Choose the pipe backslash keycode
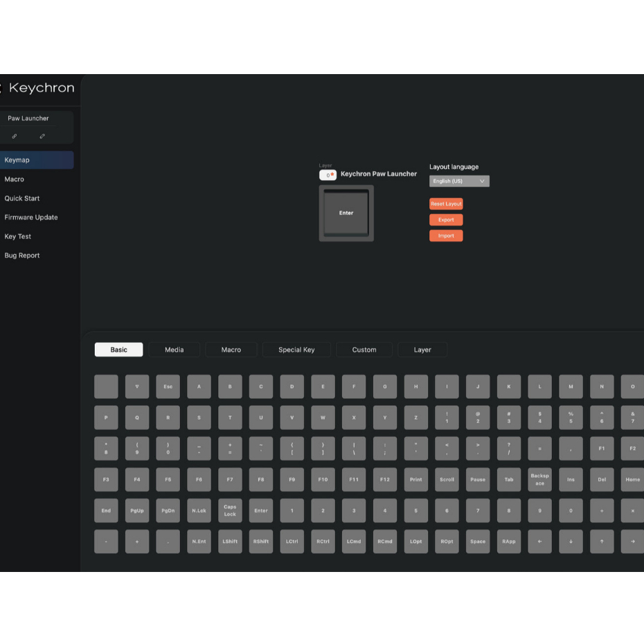 tap(354, 449)
